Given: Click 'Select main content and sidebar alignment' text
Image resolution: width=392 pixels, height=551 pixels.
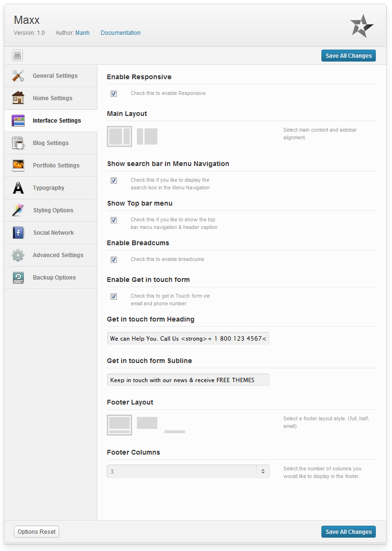Looking at the screenshot, I should point(320,134).
